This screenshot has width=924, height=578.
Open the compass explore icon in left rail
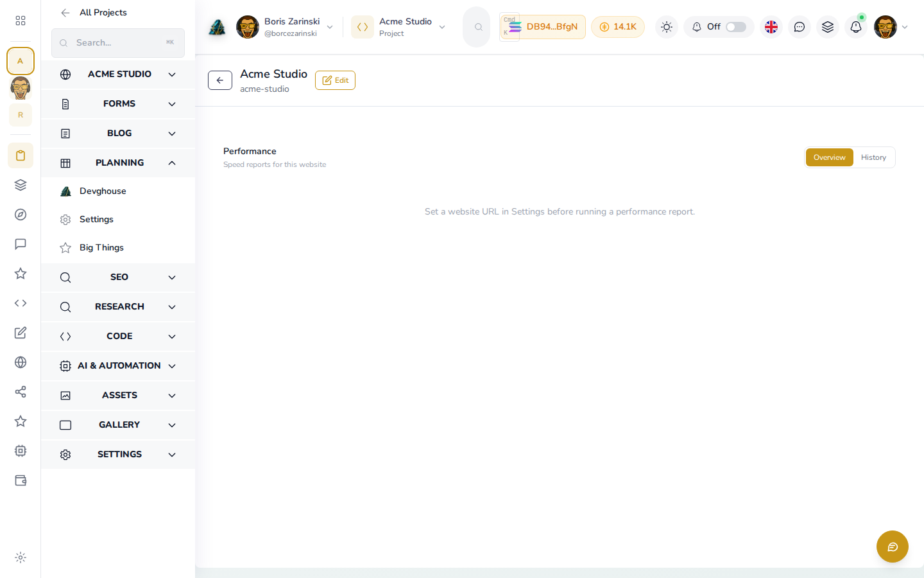pos(21,215)
